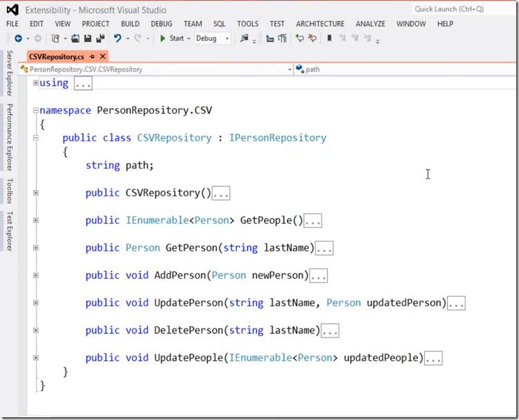The height and width of the screenshot is (420, 519).
Task: Expand the collapsed using directives region
Action: pos(36,82)
